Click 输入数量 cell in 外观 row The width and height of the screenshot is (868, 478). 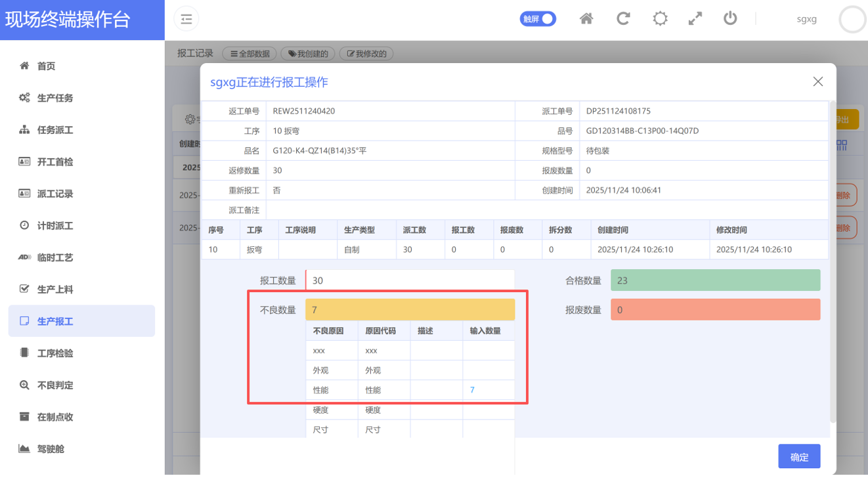pos(488,370)
